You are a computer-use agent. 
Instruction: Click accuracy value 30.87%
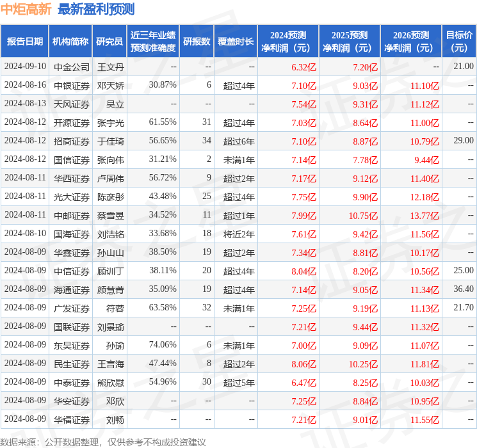(x=163, y=84)
